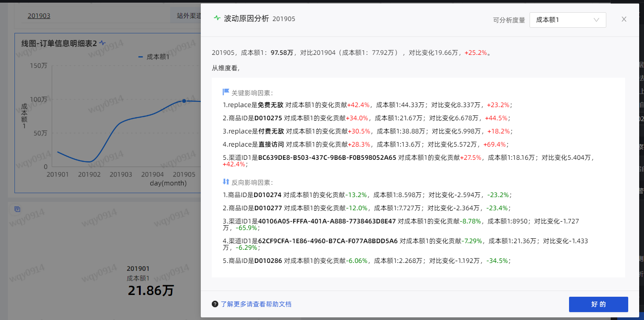Click product ID D010275 in key factors
644x320 pixels.
tap(268, 118)
